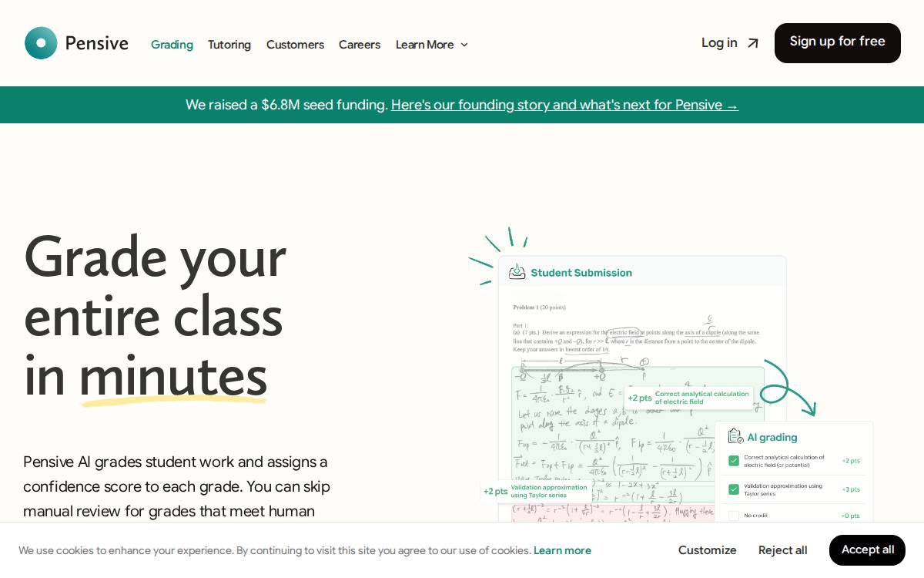The image size is (924, 578).
Task: Open the Grading nav item
Action: pyautogui.click(x=172, y=45)
